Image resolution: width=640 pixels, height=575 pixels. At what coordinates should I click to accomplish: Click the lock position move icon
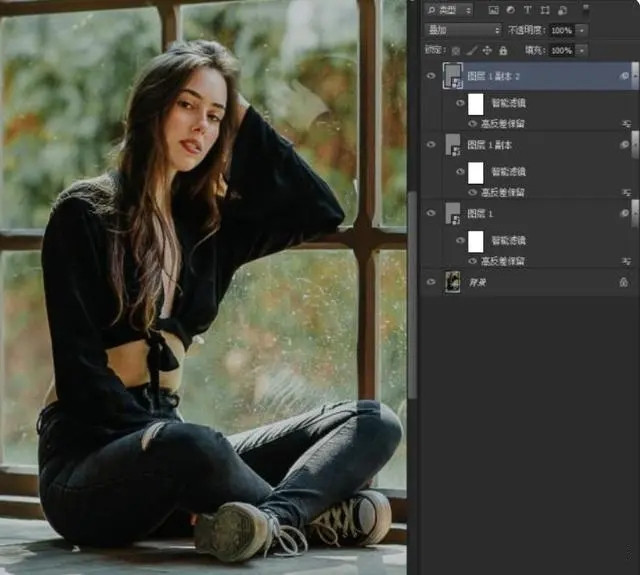pos(487,50)
